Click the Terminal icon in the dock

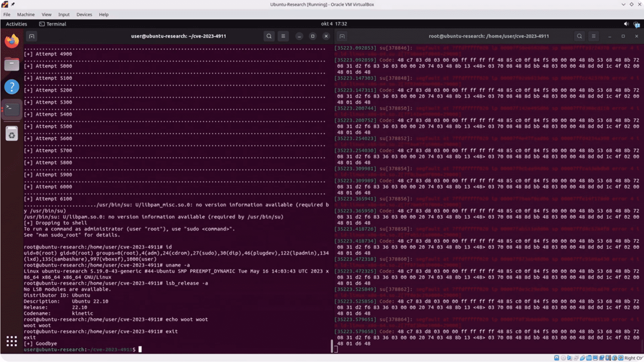tap(12, 109)
